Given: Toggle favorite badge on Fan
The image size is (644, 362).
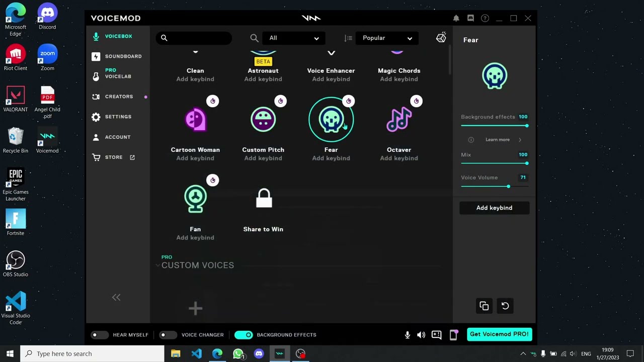Looking at the screenshot, I should click(x=213, y=180).
